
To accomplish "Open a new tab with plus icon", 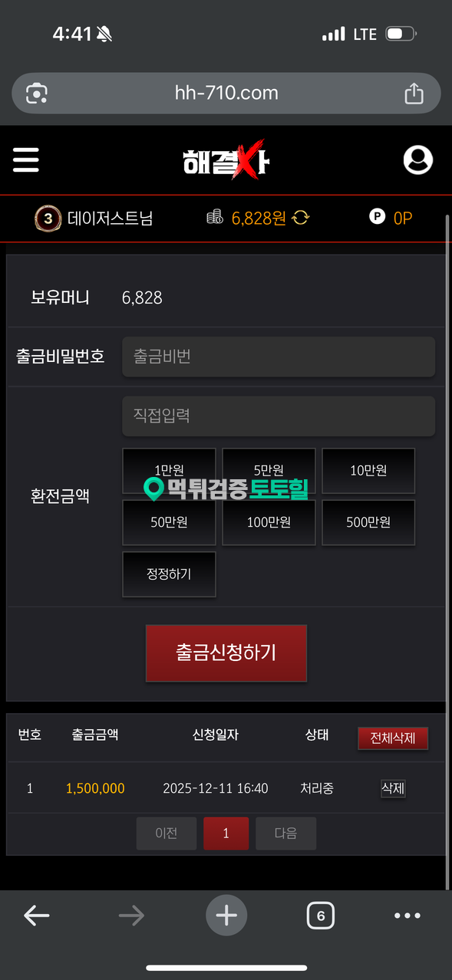I will [x=226, y=916].
